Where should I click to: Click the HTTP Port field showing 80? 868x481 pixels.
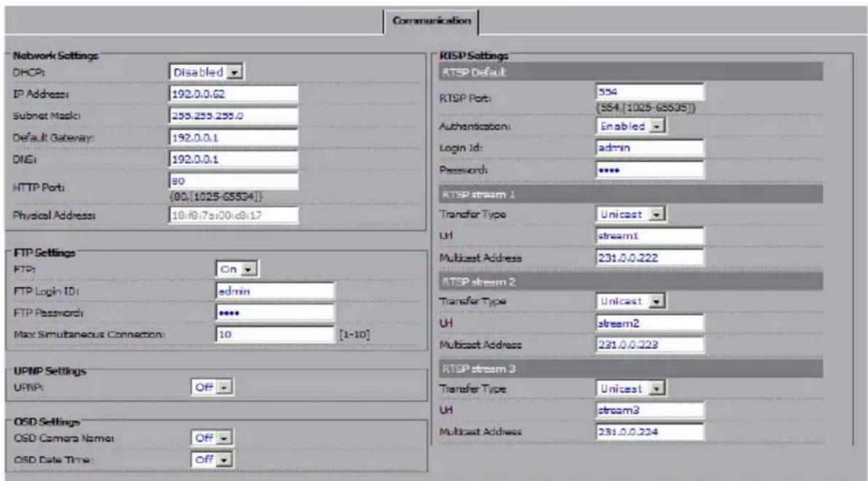[233, 181]
